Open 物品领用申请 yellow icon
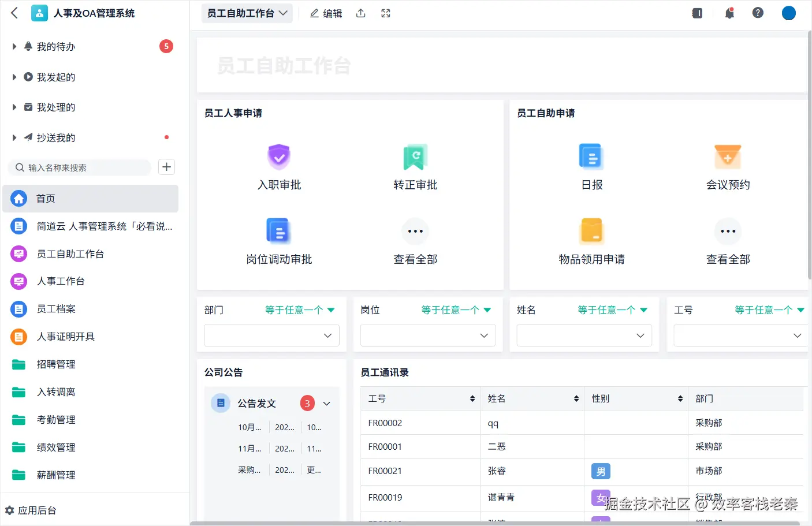The image size is (812, 526). (x=591, y=231)
